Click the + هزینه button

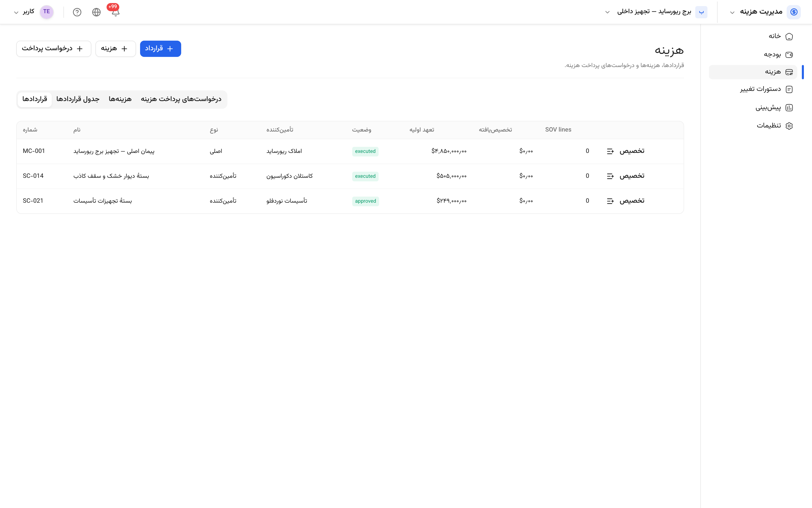[115, 49]
